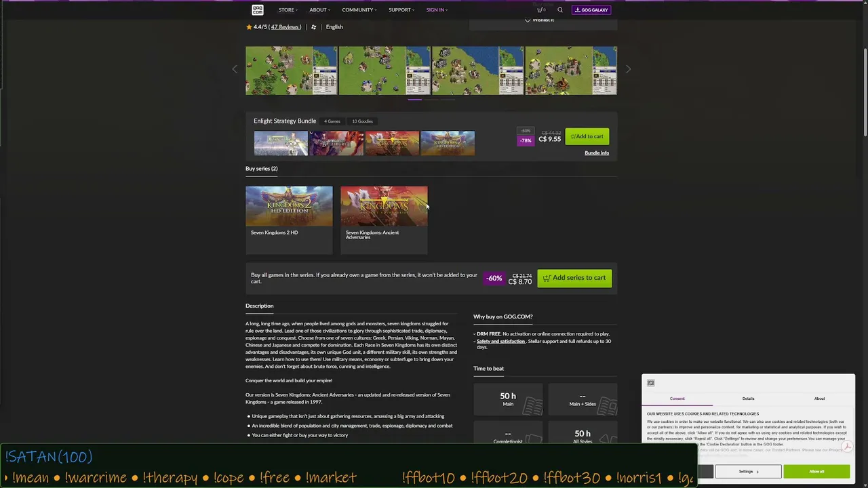Viewport: 868px width, 488px height.
Task: Click the -60% series discount badge
Action: [494, 279]
